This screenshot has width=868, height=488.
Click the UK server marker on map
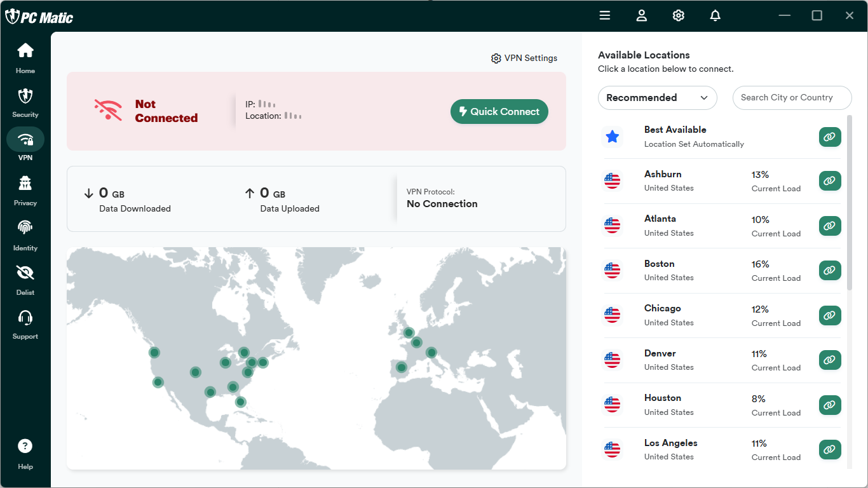(x=409, y=332)
